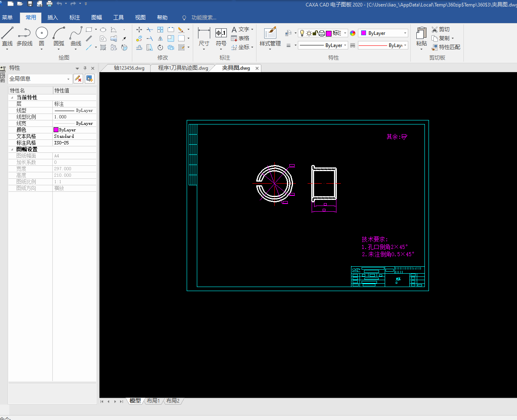
Task: Switch to the 标注 ribbon tab
Action: pyautogui.click(x=75, y=17)
